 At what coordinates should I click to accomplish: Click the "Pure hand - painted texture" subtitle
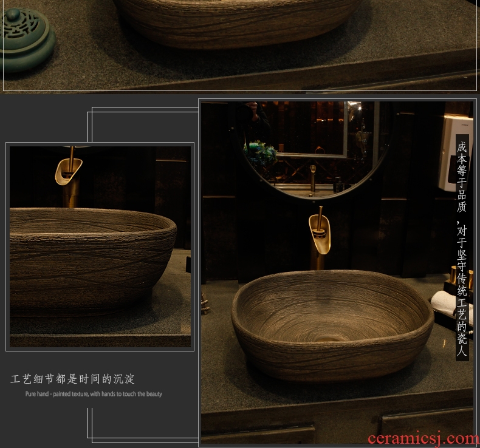point(94,394)
